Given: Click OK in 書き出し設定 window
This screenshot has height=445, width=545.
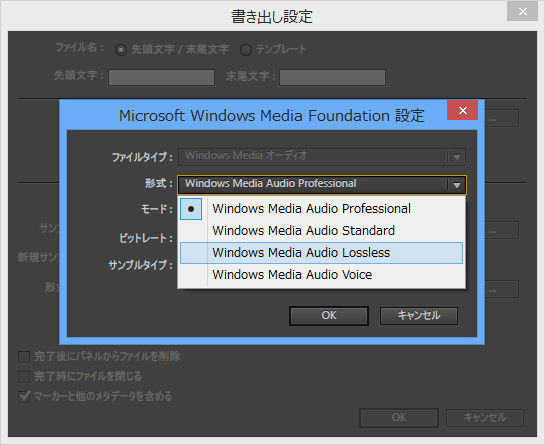Looking at the screenshot, I should pos(399,418).
